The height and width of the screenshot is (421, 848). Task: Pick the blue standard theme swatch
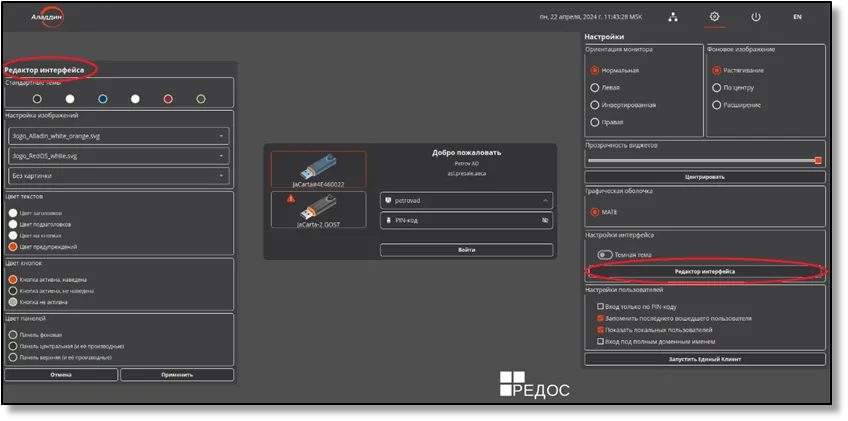coord(103,99)
